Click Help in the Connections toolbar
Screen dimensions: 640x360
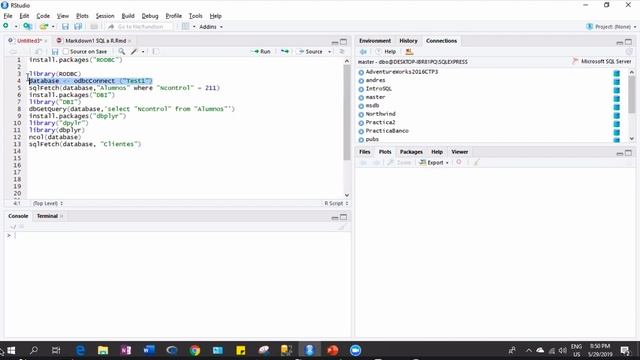coord(386,52)
